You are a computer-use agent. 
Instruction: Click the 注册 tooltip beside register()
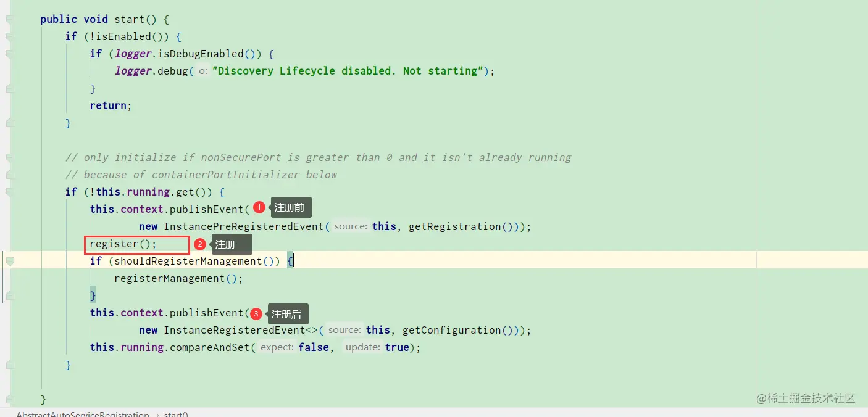231,245
